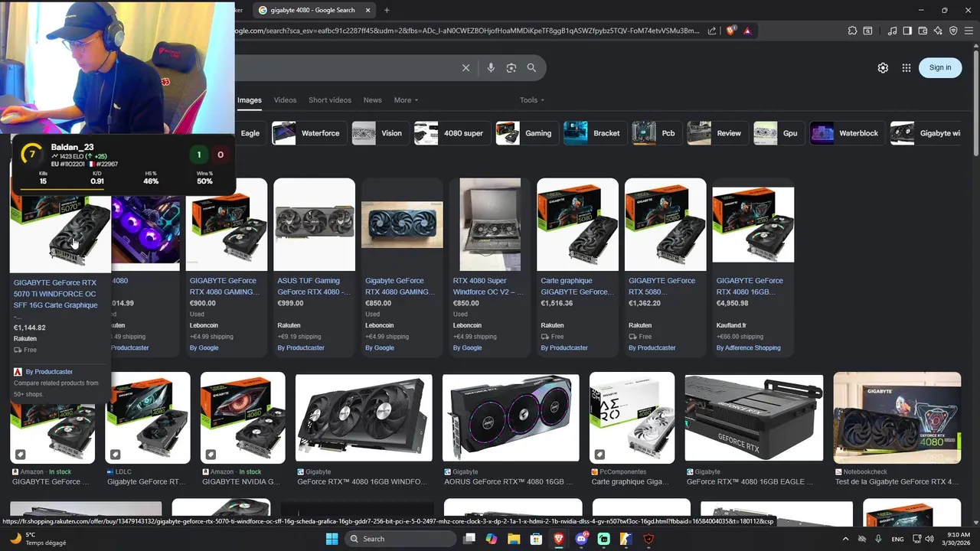Open the Brave Rewards triangle icon
Image resolution: width=980 pixels, height=551 pixels.
click(x=747, y=31)
